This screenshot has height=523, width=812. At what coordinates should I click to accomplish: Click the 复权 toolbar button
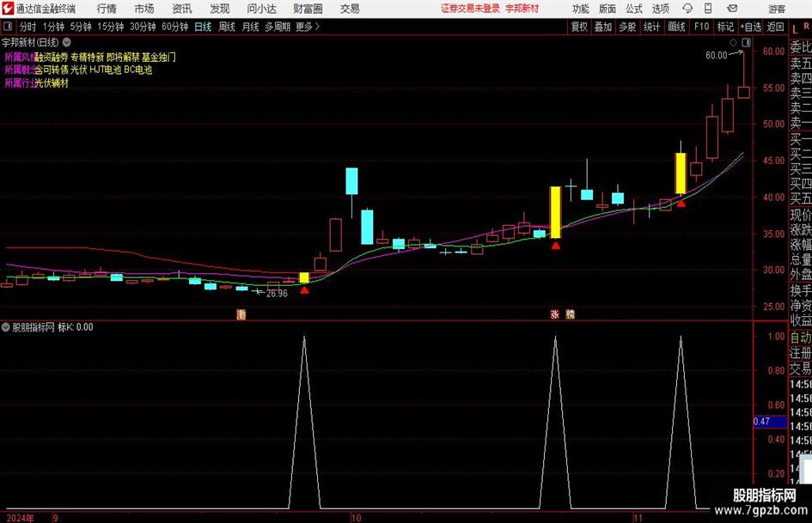pos(579,27)
